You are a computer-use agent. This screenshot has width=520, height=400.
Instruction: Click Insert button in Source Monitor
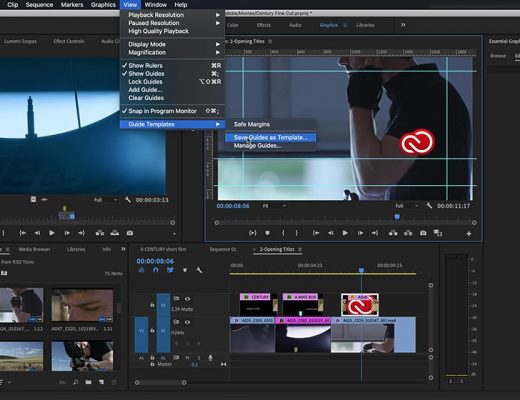(x=100, y=233)
